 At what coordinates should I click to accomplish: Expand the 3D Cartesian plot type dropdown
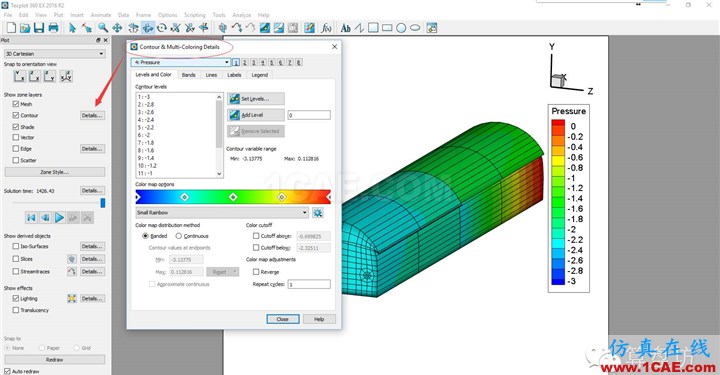pyautogui.click(x=55, y=54)
